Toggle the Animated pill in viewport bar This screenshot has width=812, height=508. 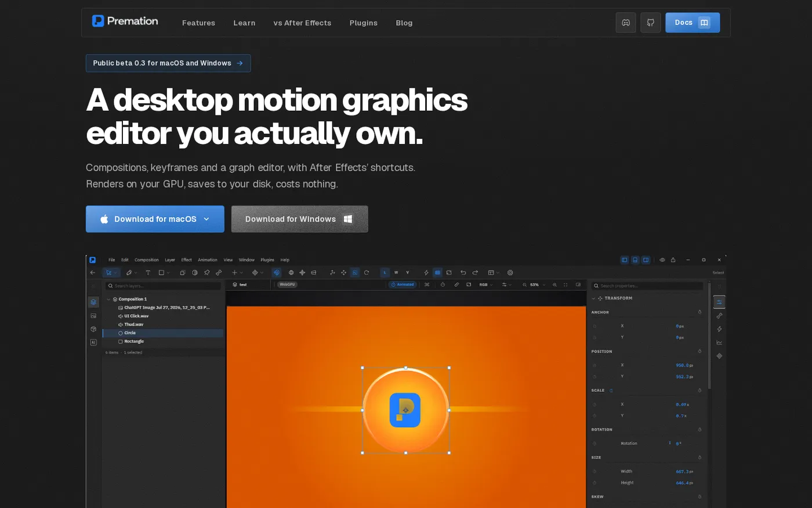pyautogui.click(x=403, y=284)
